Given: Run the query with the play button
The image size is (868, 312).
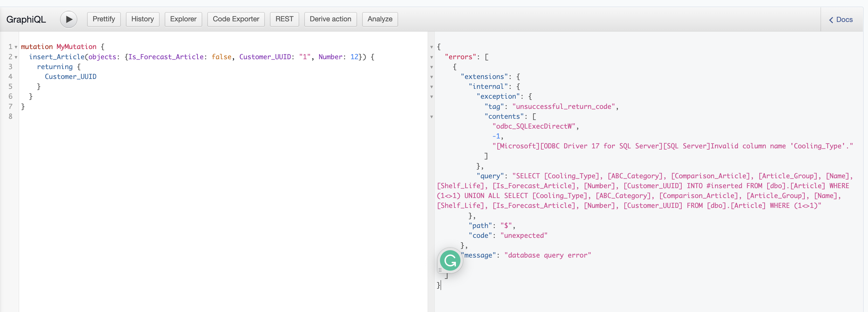Looking at the screenshot, I should pos(68,19).
